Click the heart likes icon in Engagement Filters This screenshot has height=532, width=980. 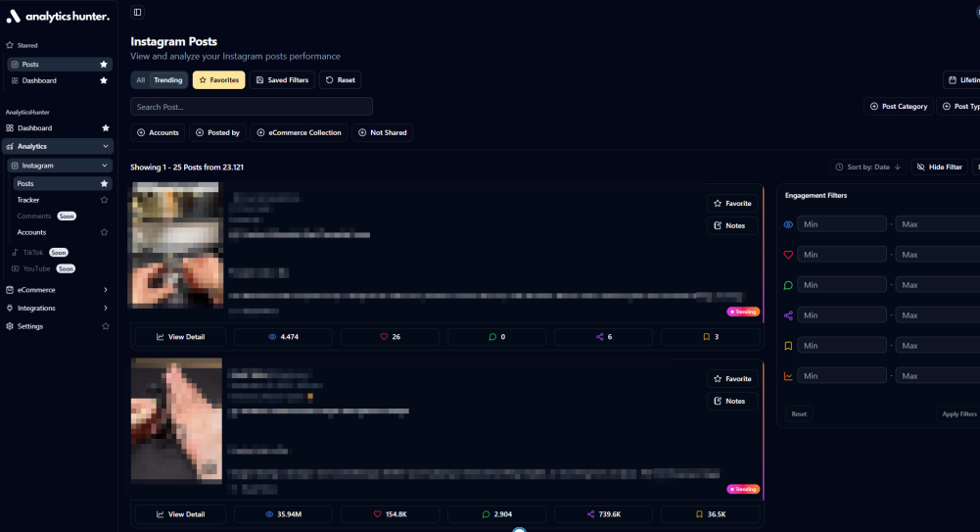(x=788, y=255)
